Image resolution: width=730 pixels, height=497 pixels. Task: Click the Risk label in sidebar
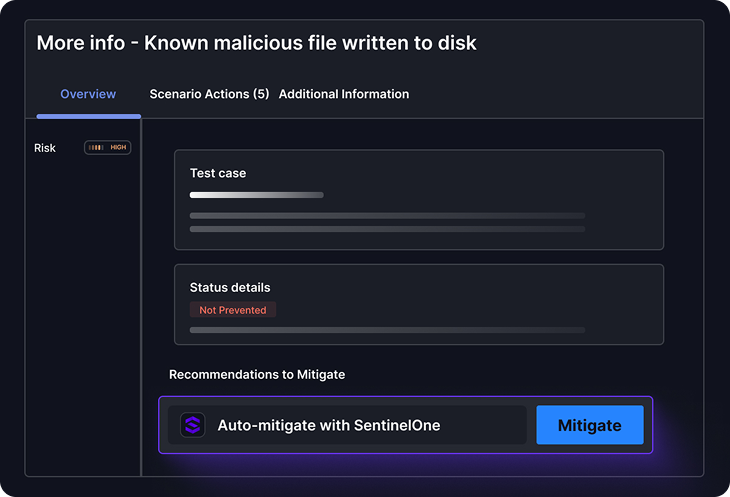click(45, 148)
